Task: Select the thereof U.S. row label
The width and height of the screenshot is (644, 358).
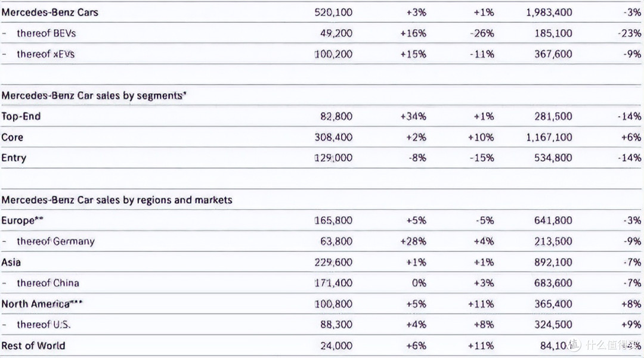Action: coord(44,325)
